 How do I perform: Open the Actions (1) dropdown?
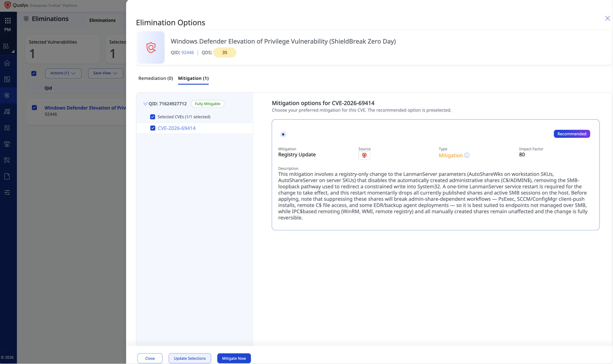click(x=63, y=73)
